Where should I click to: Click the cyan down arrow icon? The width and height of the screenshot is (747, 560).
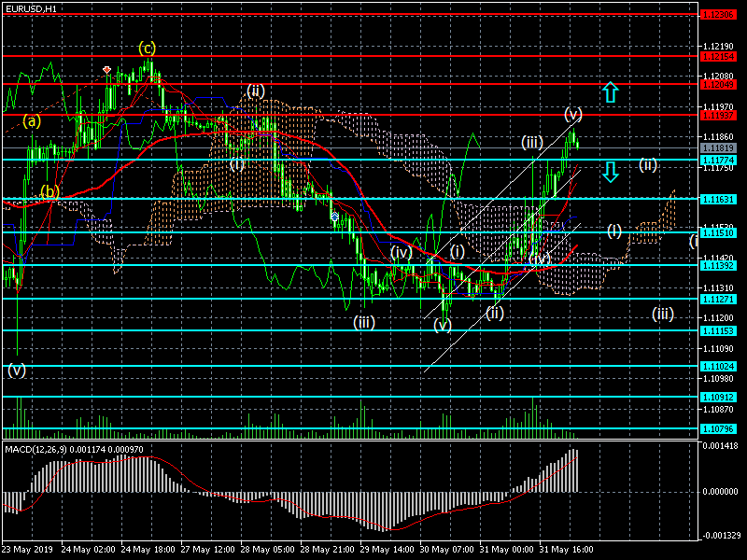(x=610, y=172)
